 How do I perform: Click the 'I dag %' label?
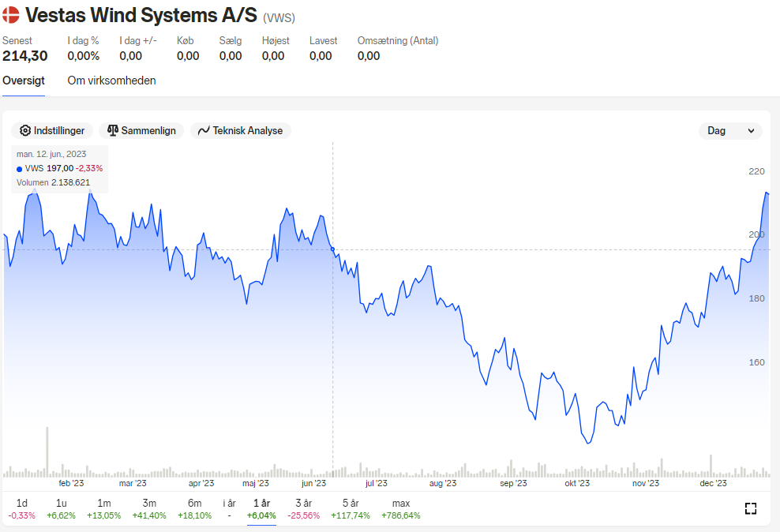point(83,41)
